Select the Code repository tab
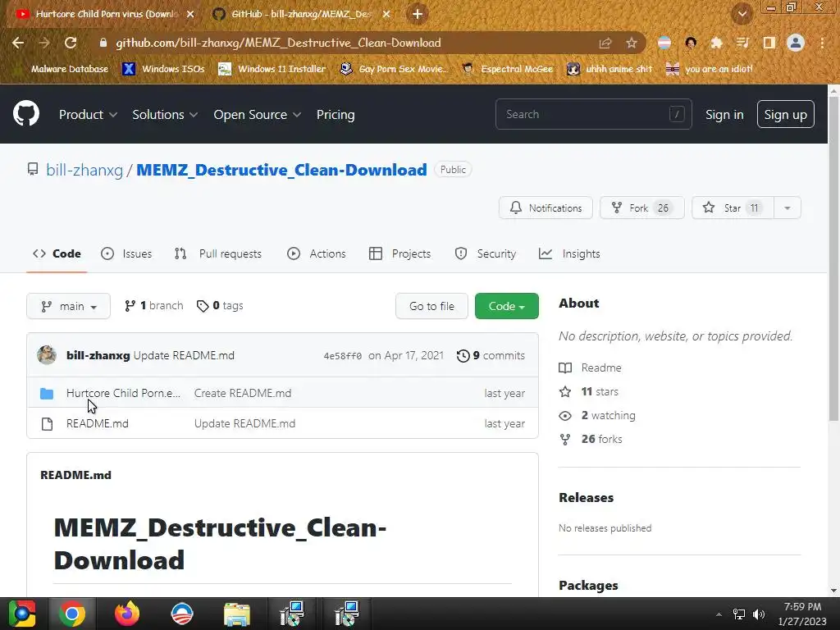This screenshot has width=840, height=630. coord(57,254)
